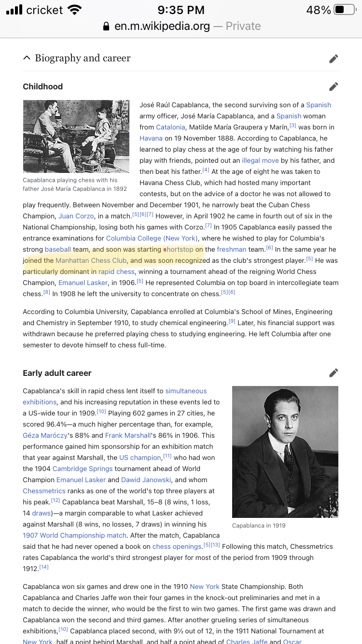Tap the Wi-Fi icon in status bar

[74, 10]
